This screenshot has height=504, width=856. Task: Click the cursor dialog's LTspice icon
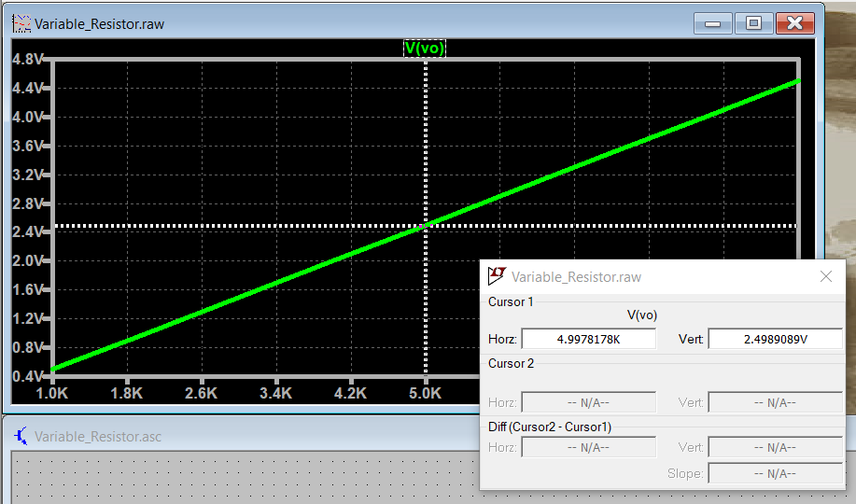click(x=497, y=276)
